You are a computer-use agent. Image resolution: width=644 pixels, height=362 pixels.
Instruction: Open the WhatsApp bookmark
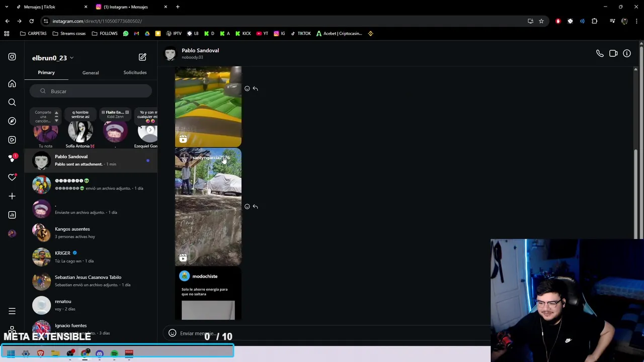[126, 34]
